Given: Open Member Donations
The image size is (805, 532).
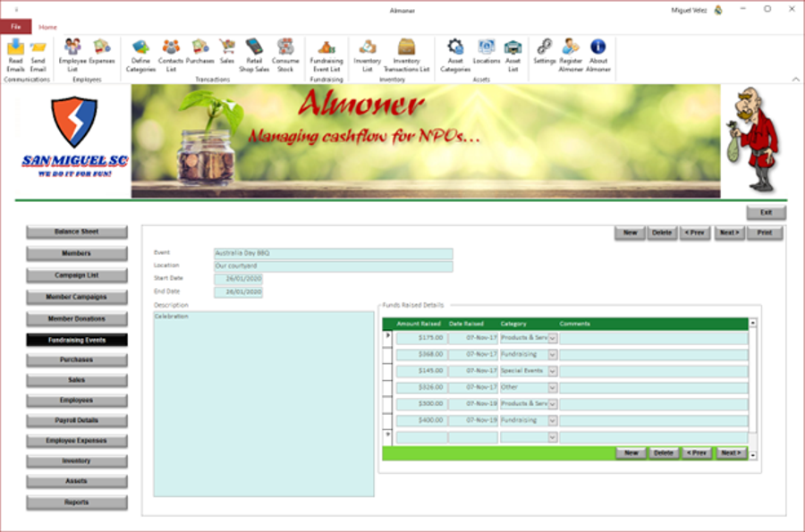Looking at the screenshot, I should click(77, 319).
